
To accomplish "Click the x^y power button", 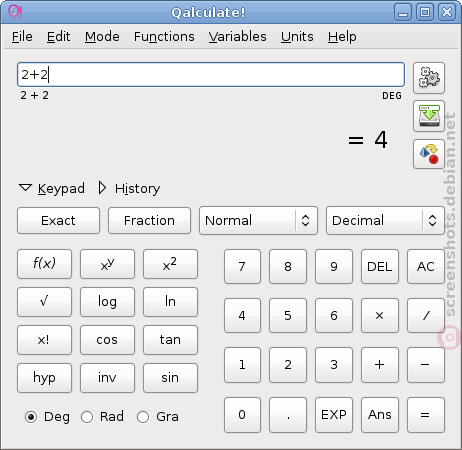I will coord(107,264).
